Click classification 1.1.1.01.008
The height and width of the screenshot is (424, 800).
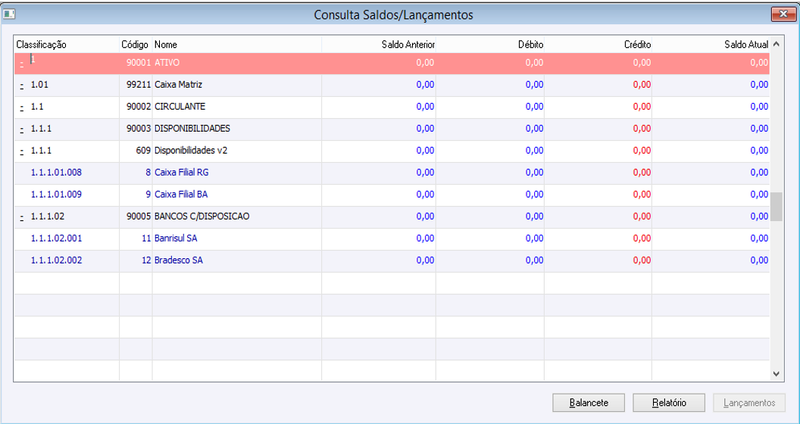point(56,172)
